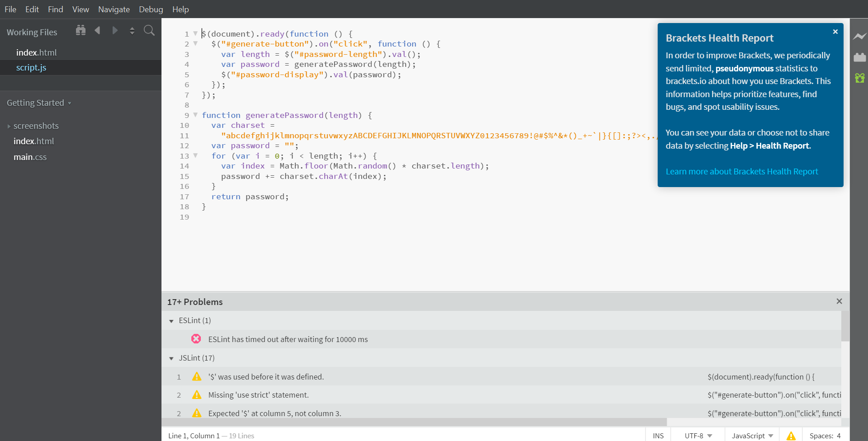Click the green gift extension update icon
The height and width of the screenshot is (441, 868).
click(x=860, y=78)
